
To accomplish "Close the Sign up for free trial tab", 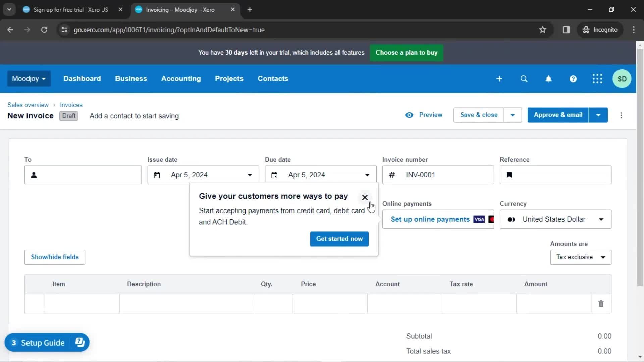I will pos(120,10).
